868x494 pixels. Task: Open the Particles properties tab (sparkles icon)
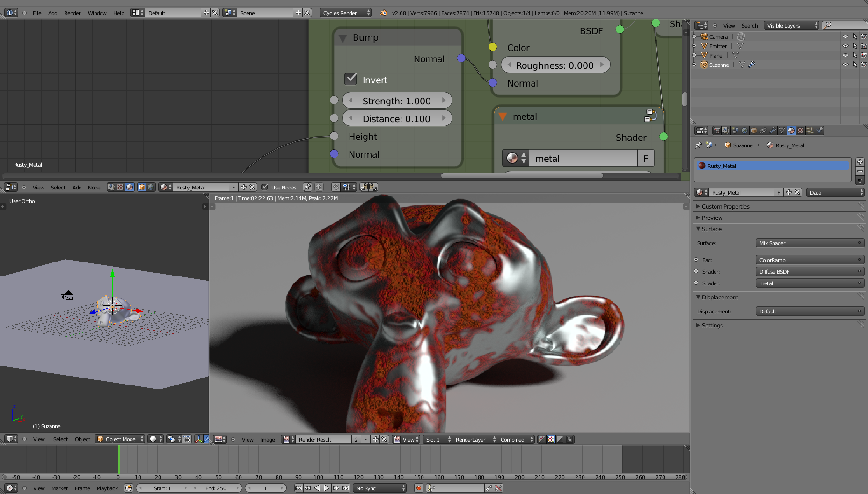click(810, 131)
